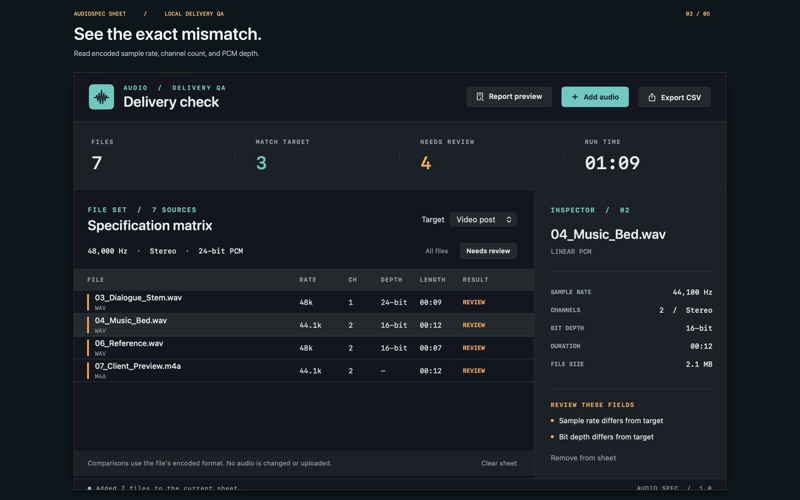
Task: Click the NEEDS REVIEW count 4
Action: click(x=426, y=163)
